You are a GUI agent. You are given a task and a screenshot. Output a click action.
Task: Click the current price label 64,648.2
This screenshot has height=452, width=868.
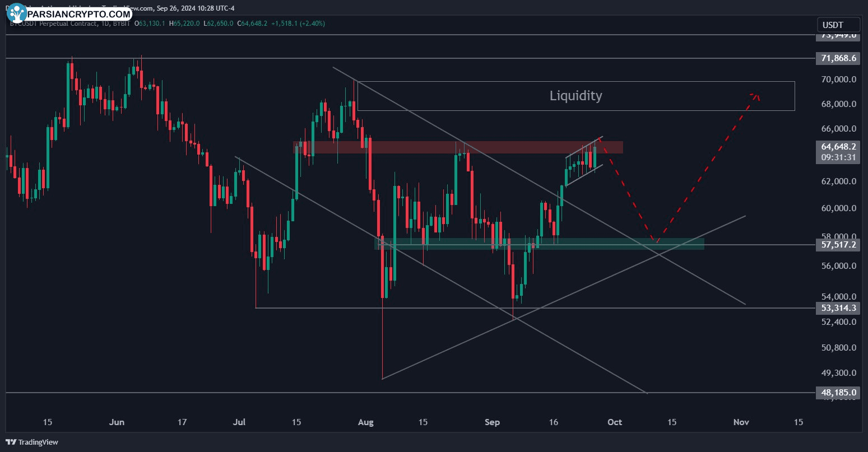pyautogui.click(x=838, y=147)
